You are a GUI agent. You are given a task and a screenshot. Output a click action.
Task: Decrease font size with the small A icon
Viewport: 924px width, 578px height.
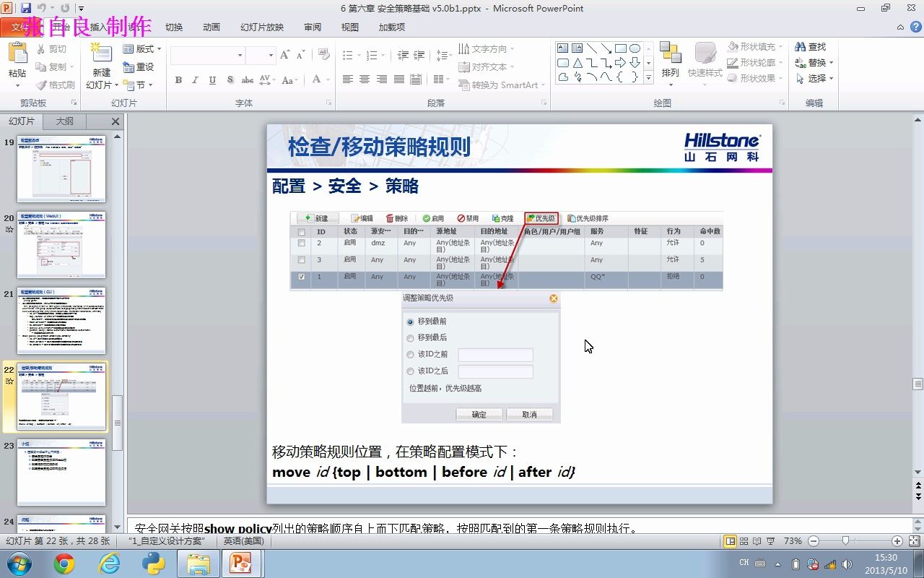[x=300, y=55]
